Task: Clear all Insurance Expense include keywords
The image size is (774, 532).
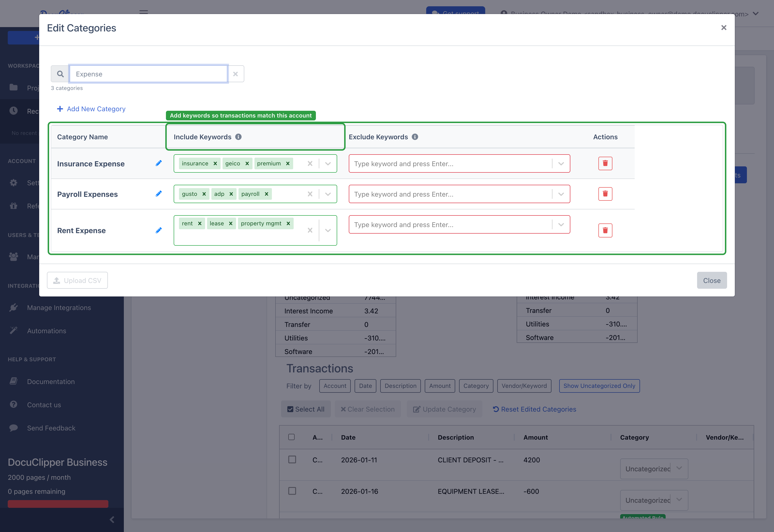Action: pos(310,163)
